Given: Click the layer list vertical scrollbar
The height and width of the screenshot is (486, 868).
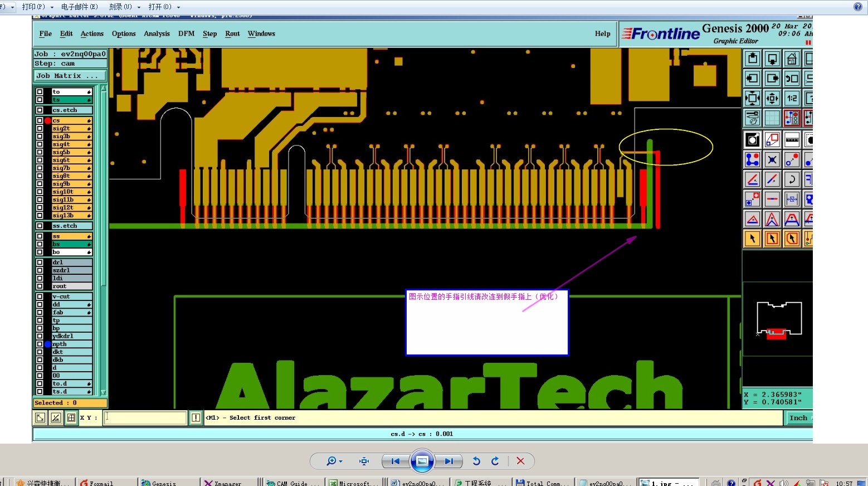Looking at the screenshot, I should (103, 240).
